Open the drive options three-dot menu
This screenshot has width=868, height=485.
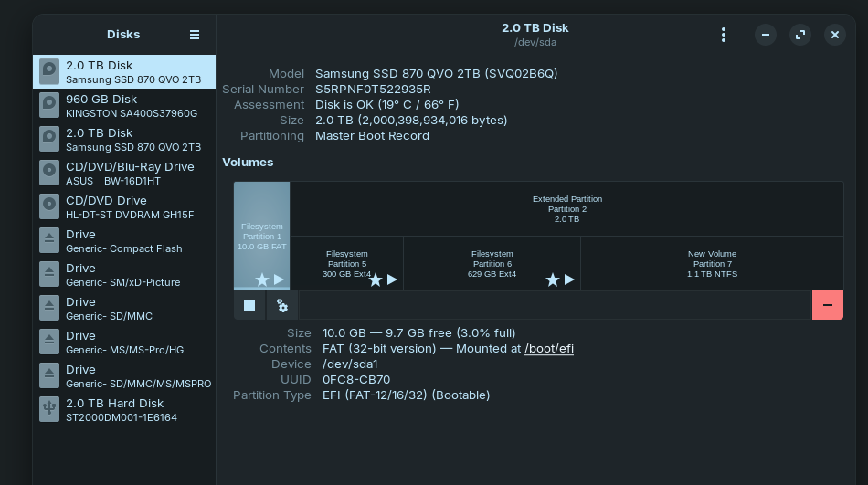click(724, 35)
